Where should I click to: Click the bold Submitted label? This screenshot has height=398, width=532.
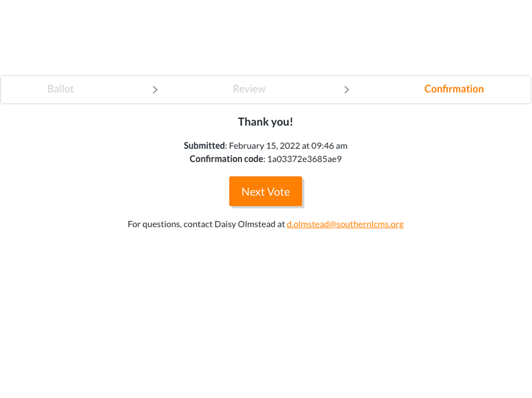pyautogui.click(x=204, y=146)
